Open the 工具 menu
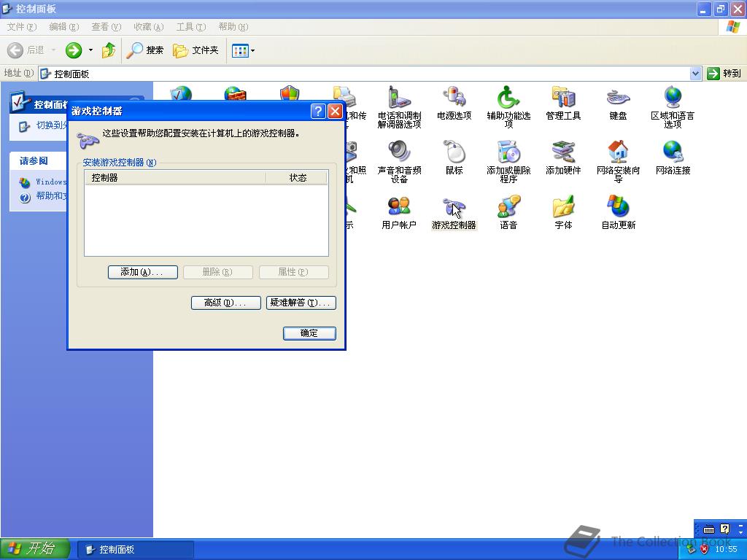Screen dimensions: 747x560 point(191,27)
